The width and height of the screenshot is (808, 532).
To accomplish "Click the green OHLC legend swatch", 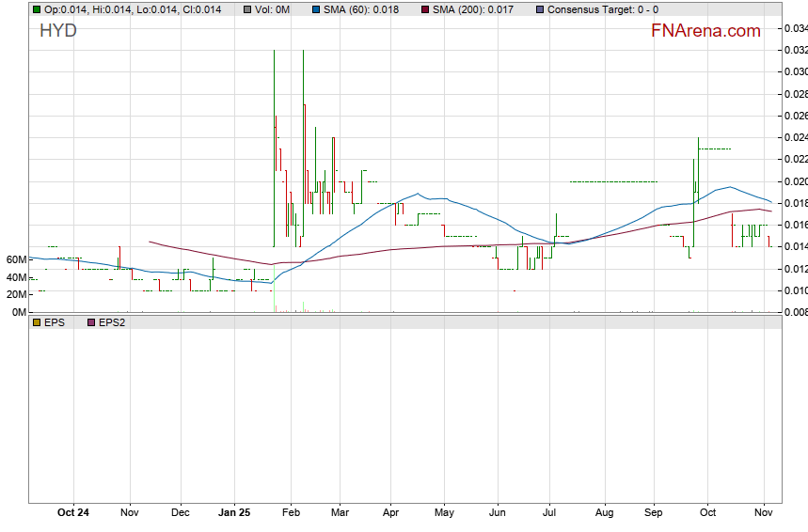I will 36,9.
